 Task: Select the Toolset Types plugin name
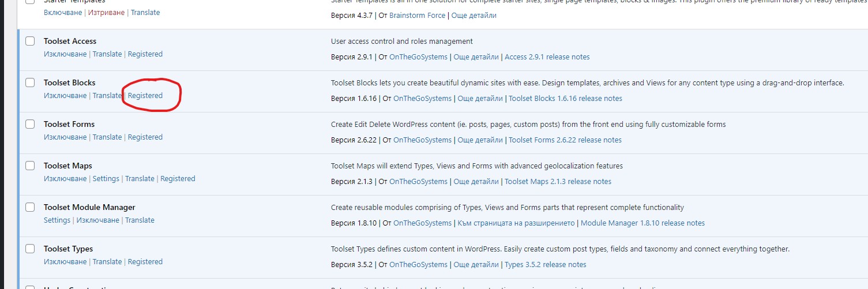69,249
